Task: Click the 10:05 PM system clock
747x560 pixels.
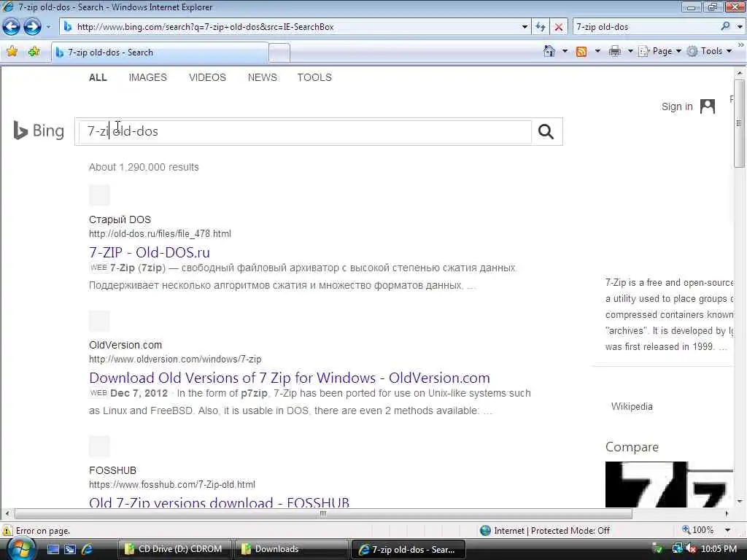Action: 719,549
